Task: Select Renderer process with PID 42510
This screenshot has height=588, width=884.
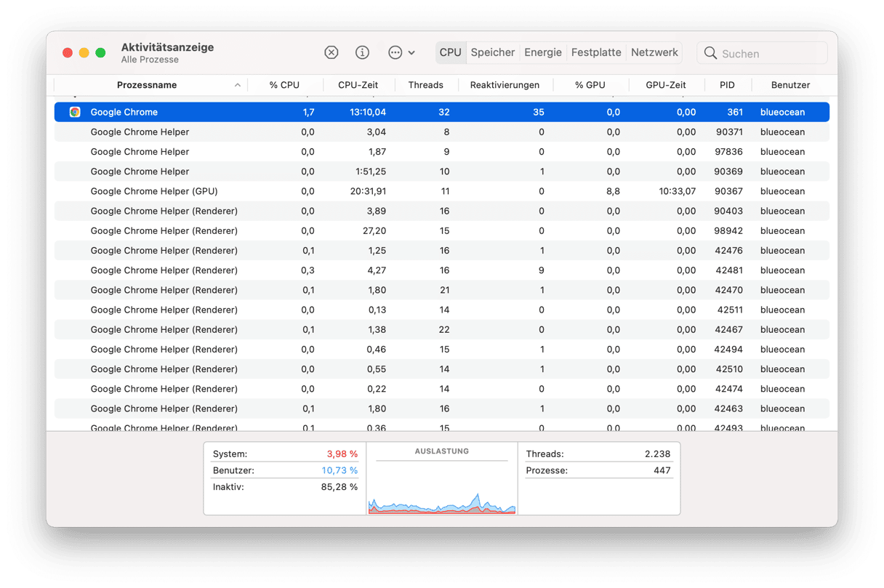Action: tap(442, 369)
